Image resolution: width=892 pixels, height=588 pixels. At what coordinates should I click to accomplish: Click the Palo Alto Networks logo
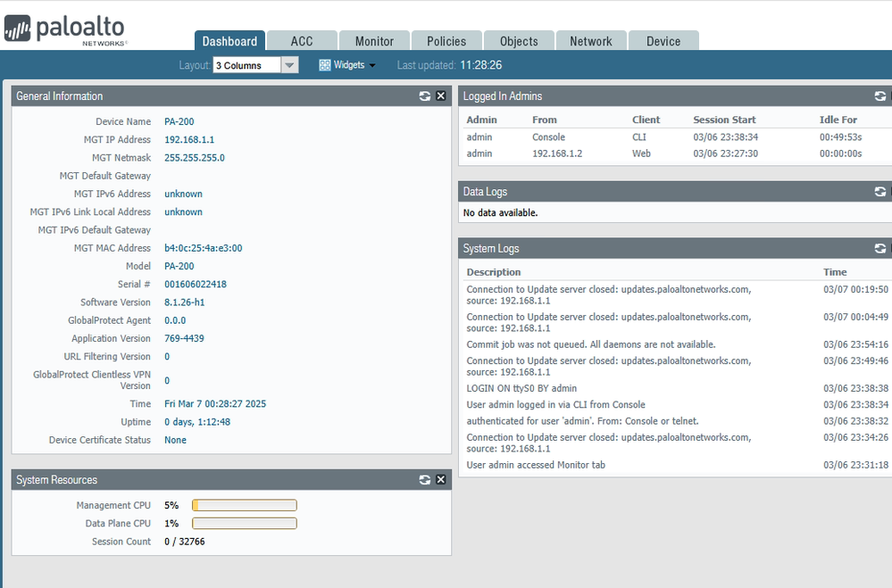pos(65,29)
